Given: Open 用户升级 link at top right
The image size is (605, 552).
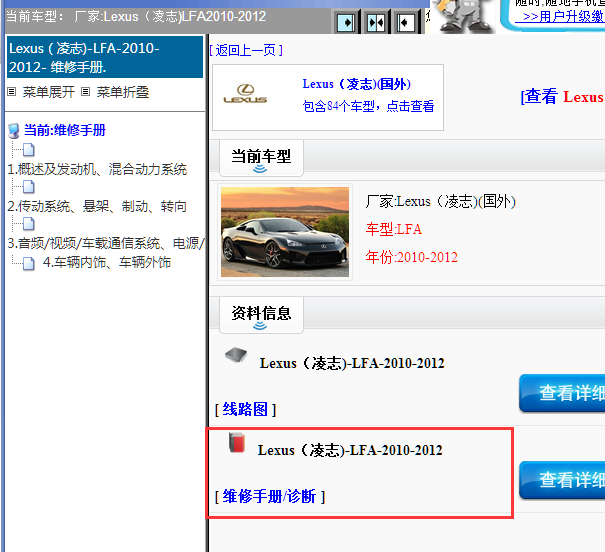Looking at the screenshot, I should point(560,17).
